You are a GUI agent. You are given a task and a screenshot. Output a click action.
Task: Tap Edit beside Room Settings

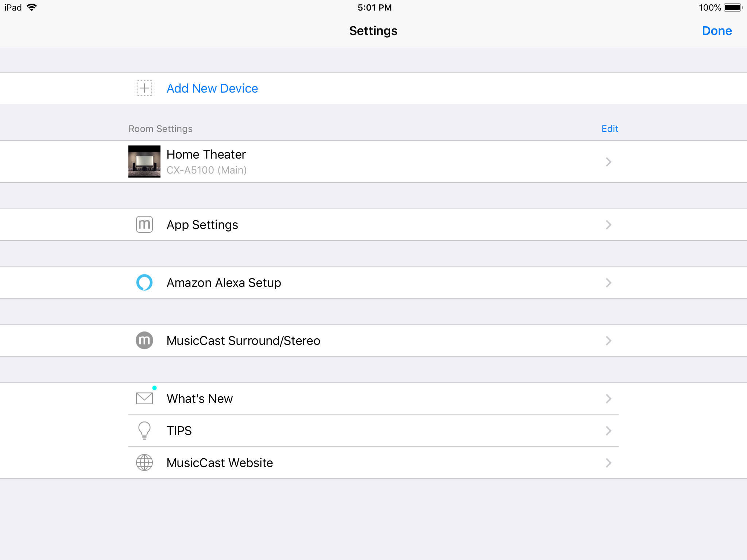(x=610, y=129)
